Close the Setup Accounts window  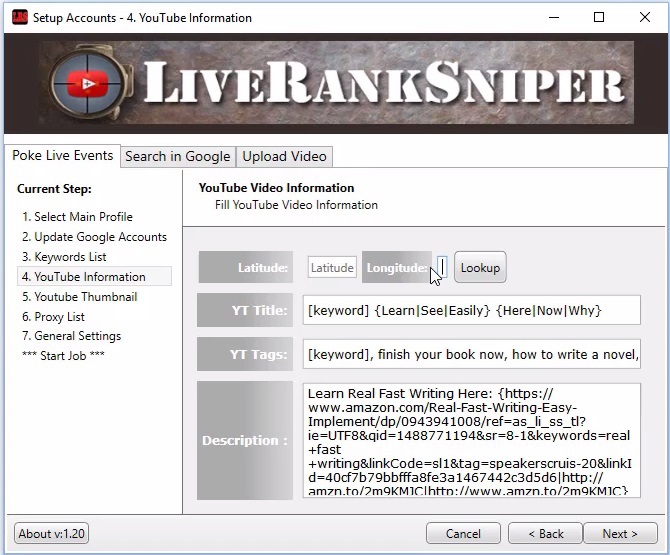[645, 18]
